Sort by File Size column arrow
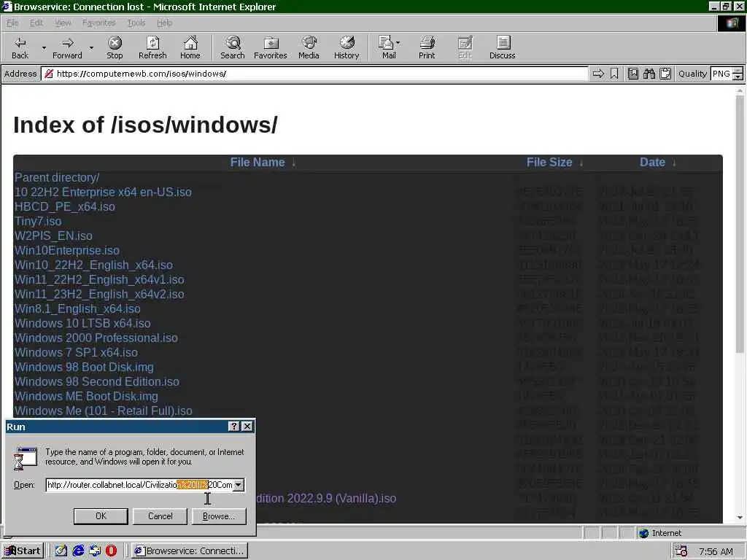Viewport: 747px width, 560px height. [581, 163]
